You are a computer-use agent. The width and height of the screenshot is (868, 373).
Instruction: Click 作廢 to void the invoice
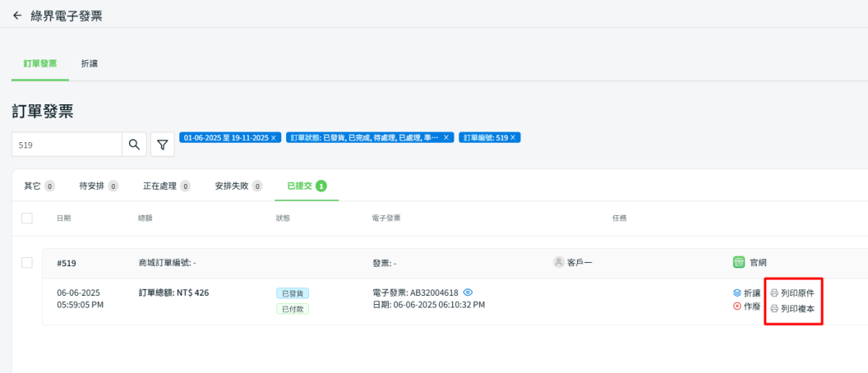click(x=746, y=306)
